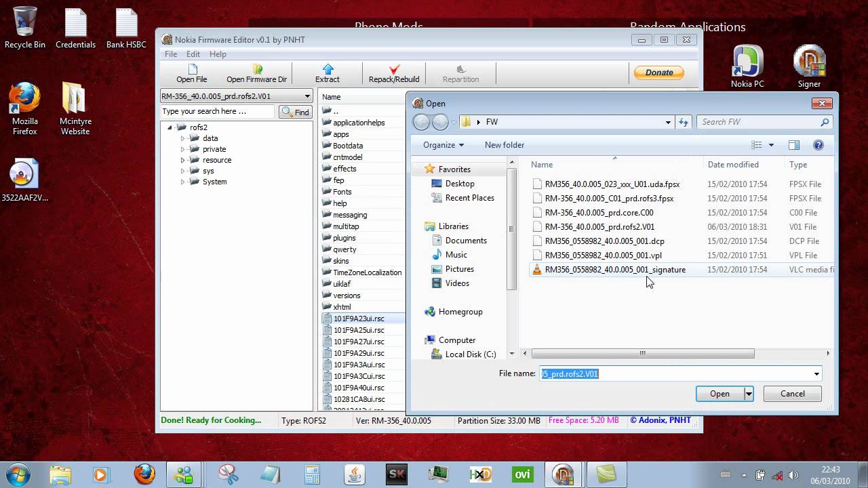Click the help question mark icon
The width and height of the screenshot is (868, 488).
(x=818, y=145)
